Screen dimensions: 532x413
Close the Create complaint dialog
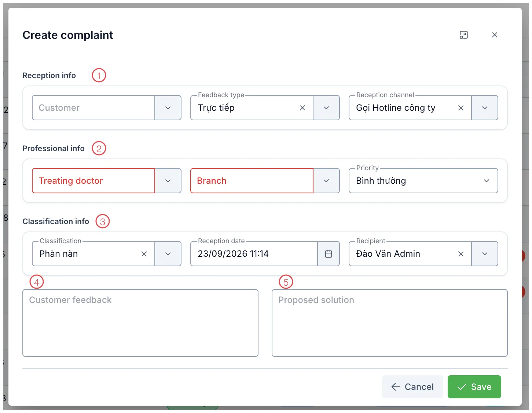pos(494,35)
